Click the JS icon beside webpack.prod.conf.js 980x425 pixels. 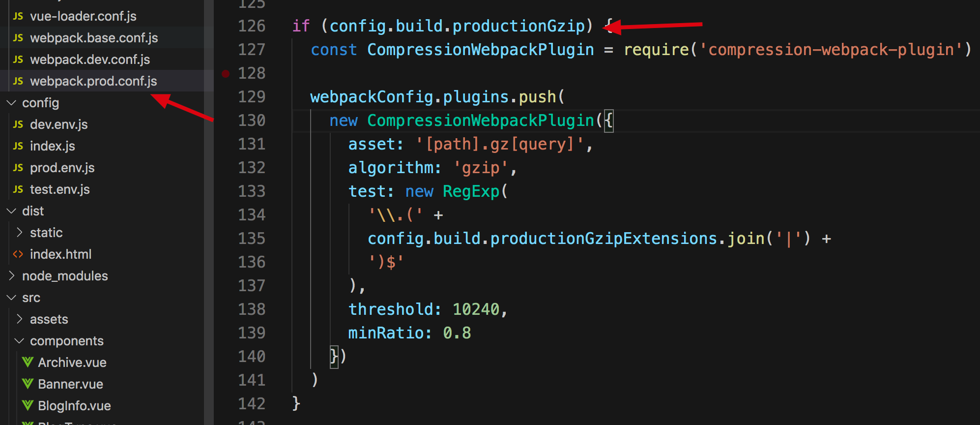pyautogui.click(x=17, y=81)
